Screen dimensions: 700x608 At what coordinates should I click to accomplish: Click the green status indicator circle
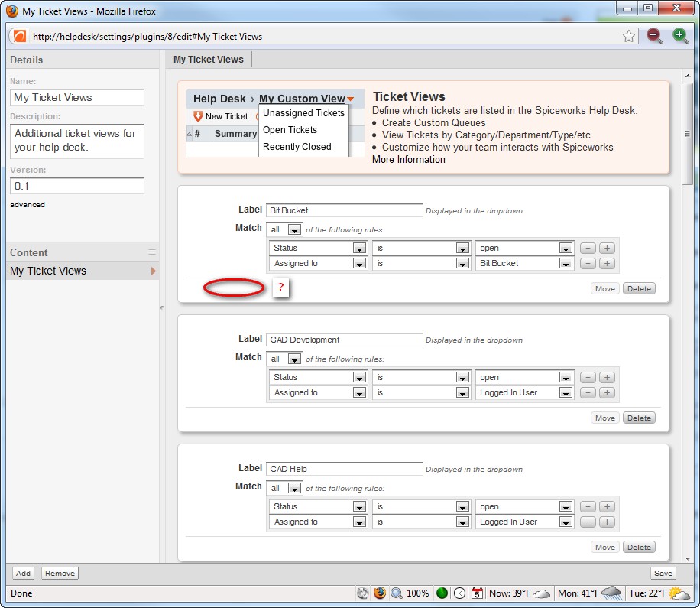442,593
